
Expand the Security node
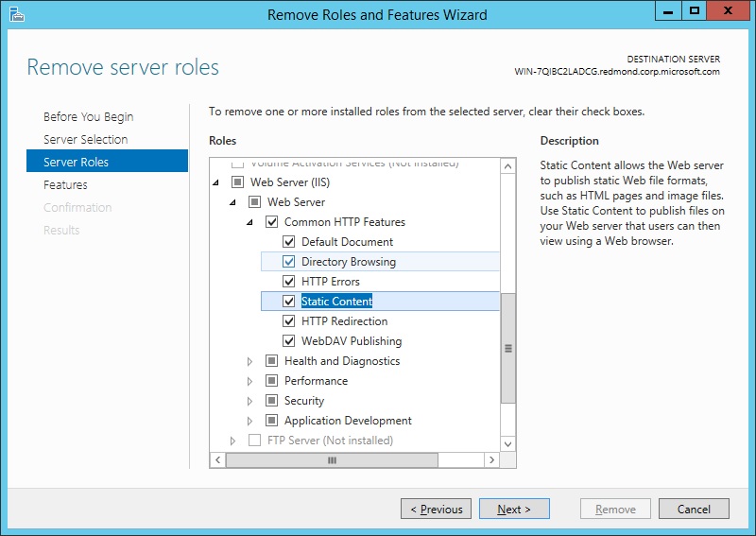[249, 401]
